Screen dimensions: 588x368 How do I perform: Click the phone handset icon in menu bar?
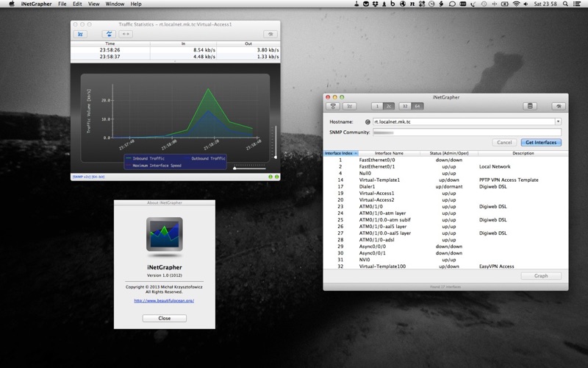pos(473,4)
